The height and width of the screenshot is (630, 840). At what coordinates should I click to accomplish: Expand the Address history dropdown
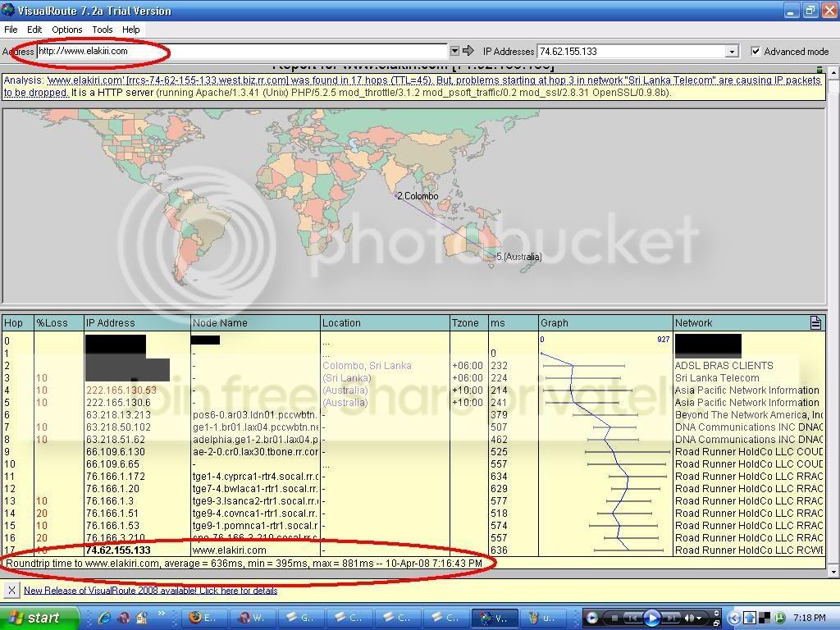pos(454,51)
